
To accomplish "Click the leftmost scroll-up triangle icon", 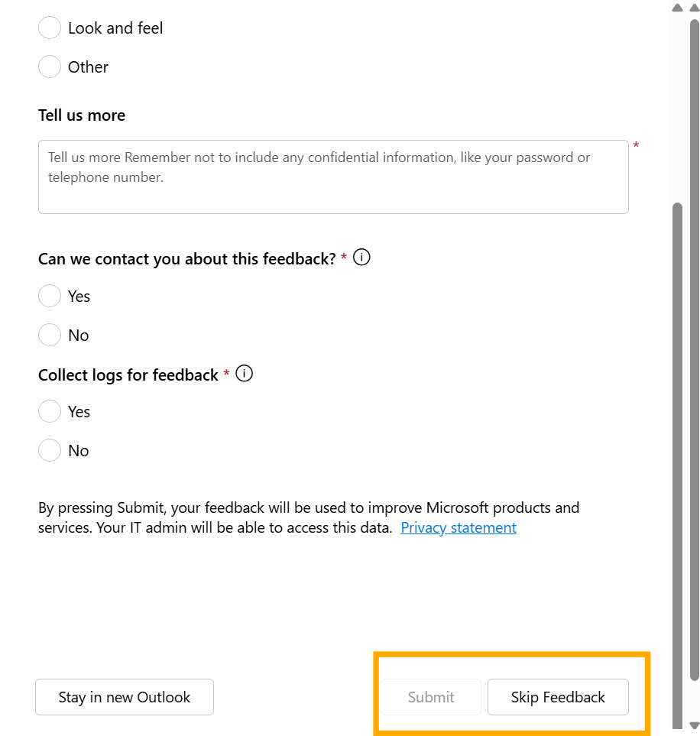I will point(677,7).
